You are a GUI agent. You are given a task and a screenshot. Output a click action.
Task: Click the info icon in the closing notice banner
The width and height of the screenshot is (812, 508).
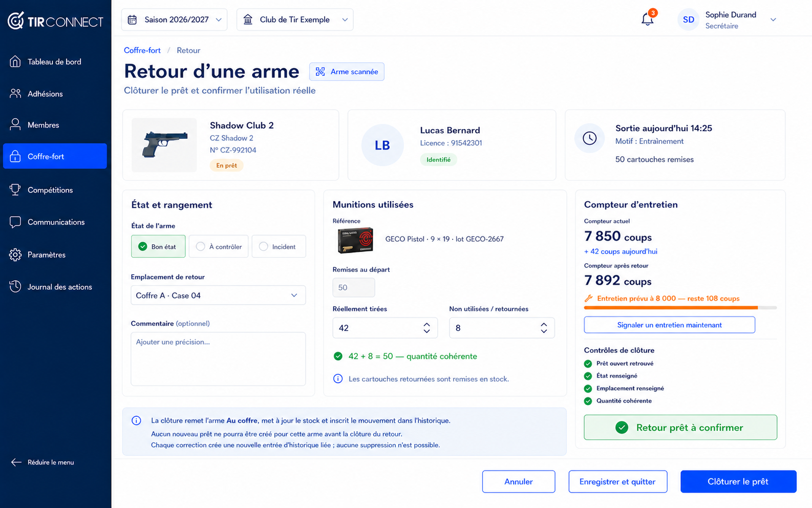[x=136, y=420]
